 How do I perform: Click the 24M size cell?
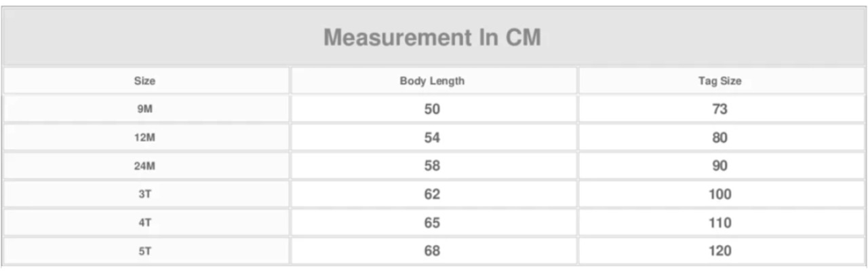(x=145, y=166)
